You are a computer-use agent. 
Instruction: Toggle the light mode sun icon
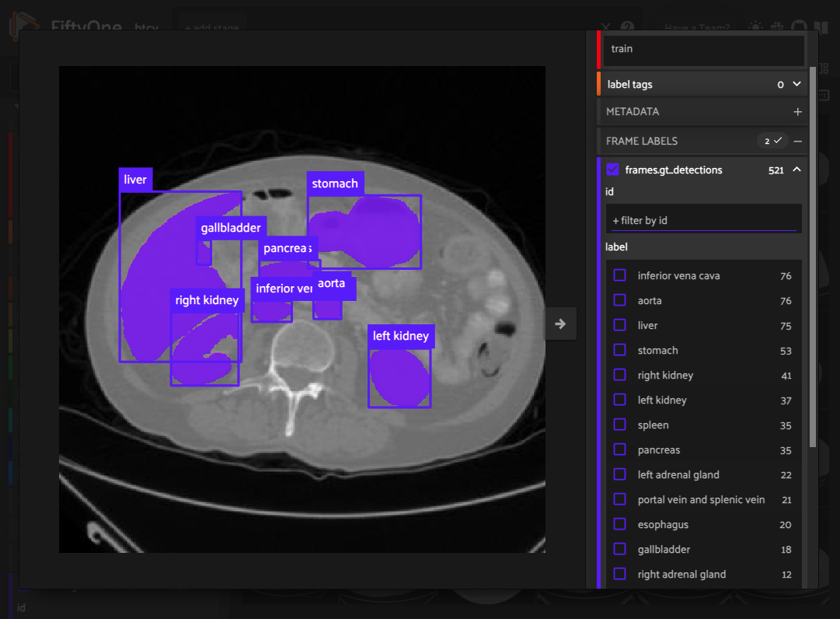click(755, 27)
